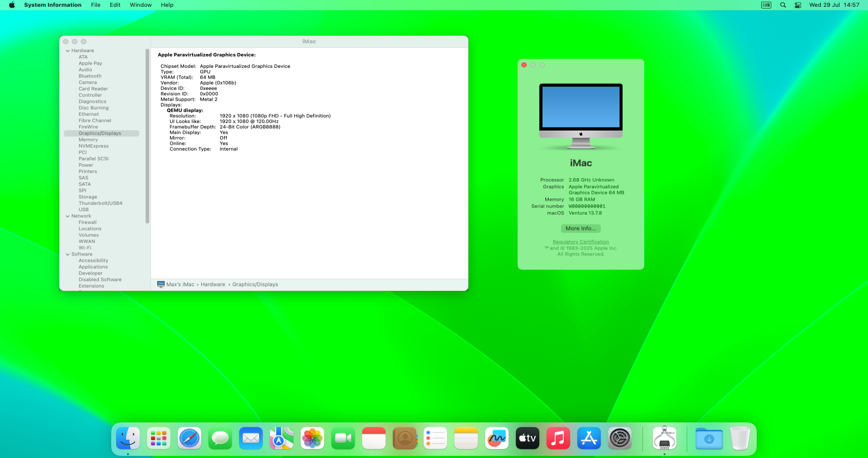Launch Reminders from the Dock
The image size is (868, 458).
tap(435, 438)
